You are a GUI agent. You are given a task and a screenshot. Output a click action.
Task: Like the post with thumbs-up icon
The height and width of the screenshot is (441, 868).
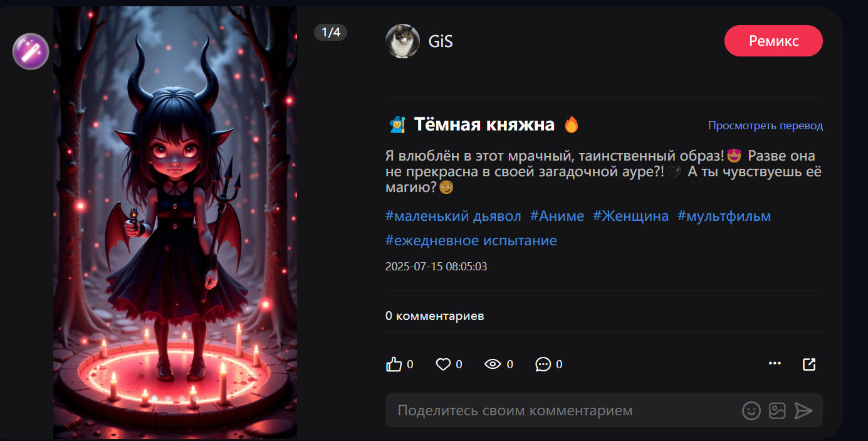[x=394, y=364]
